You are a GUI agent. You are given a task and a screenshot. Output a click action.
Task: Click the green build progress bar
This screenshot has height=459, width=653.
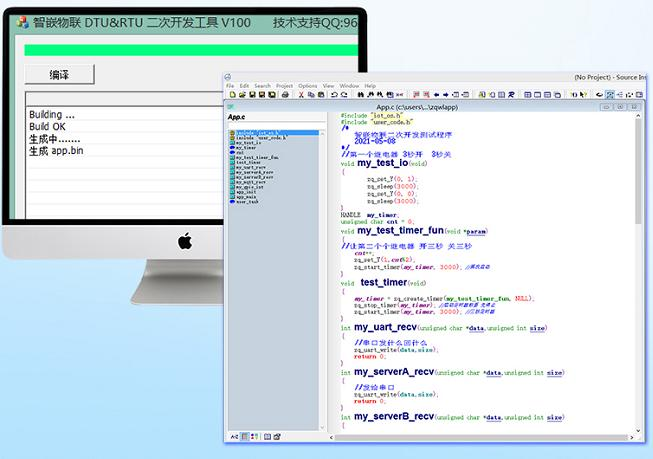(191, 50)
